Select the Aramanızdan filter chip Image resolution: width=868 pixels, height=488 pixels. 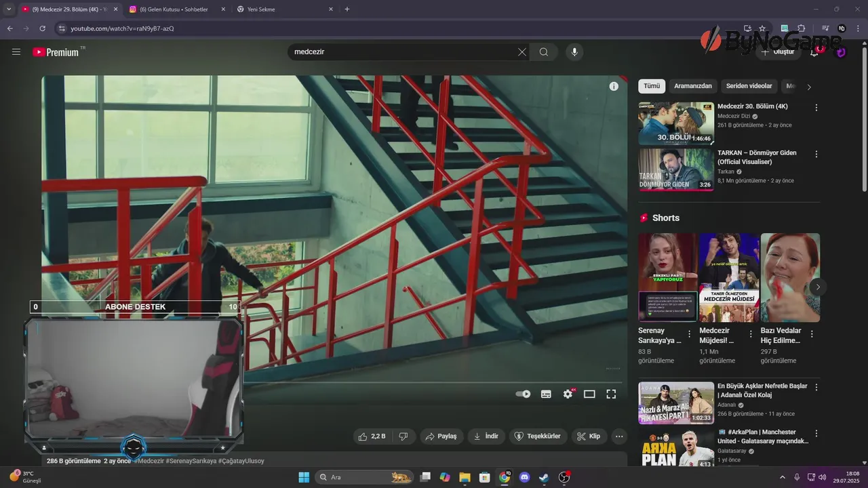click(693, 86)
